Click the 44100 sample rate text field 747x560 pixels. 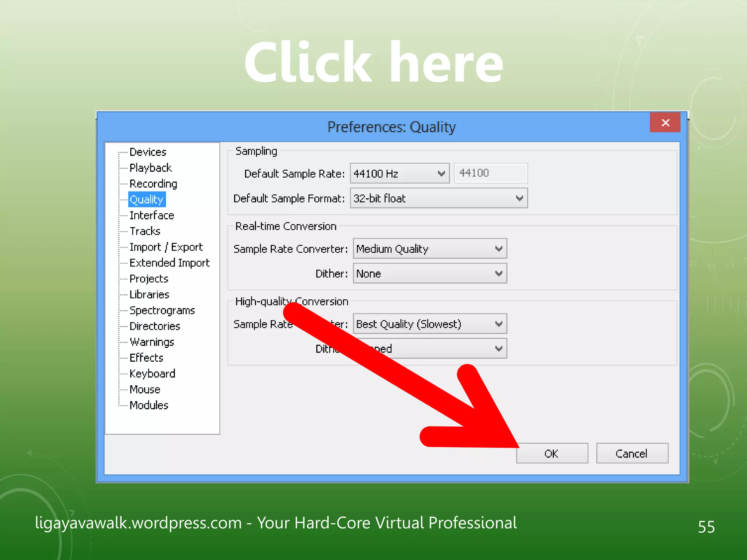(x=490, y=173)
